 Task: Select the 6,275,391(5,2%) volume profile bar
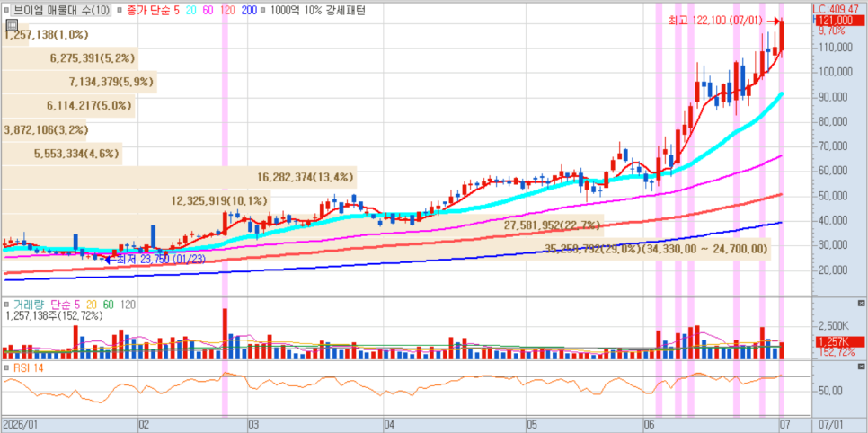(x=70, y=58)
